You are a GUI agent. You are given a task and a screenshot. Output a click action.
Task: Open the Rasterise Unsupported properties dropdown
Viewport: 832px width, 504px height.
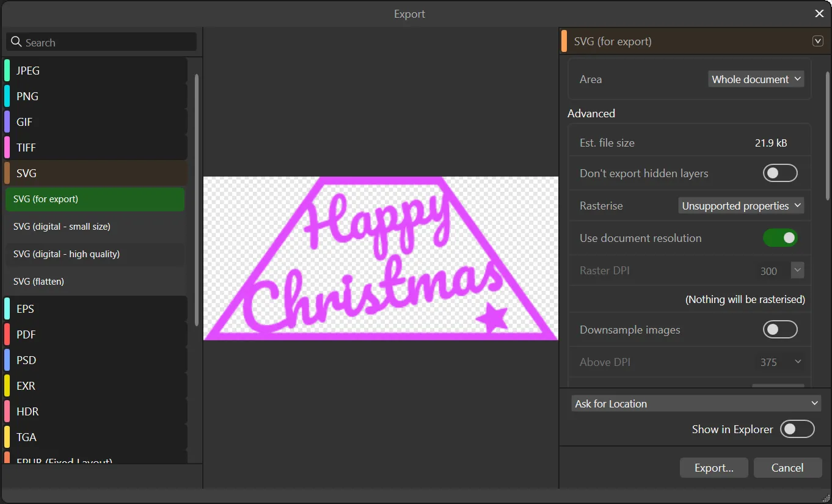(741, 205)
